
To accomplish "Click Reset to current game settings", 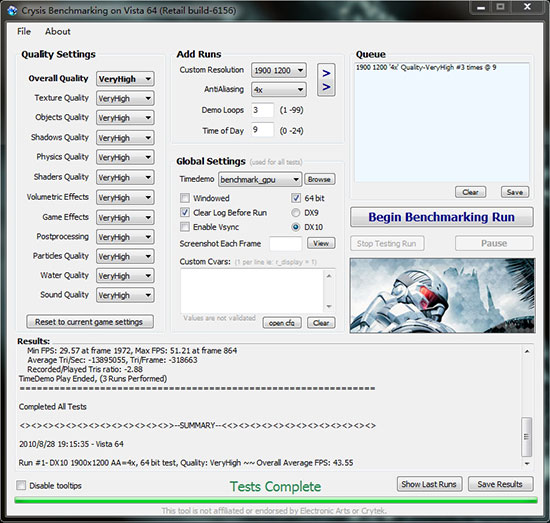I will coord(90,322).
